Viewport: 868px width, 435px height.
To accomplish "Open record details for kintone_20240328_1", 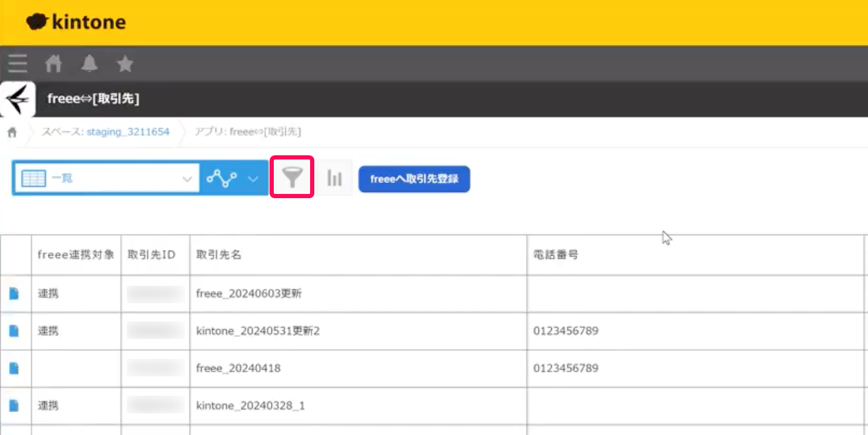I will (14, 405).
